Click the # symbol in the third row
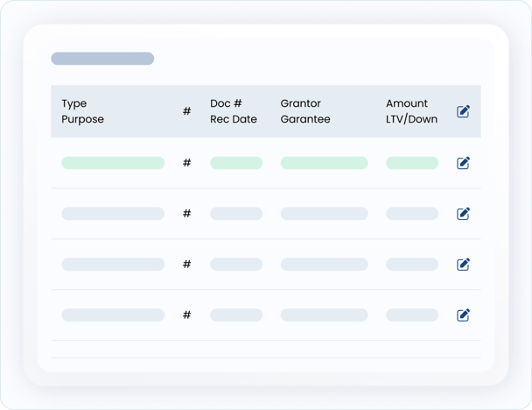 click(186, 265)
